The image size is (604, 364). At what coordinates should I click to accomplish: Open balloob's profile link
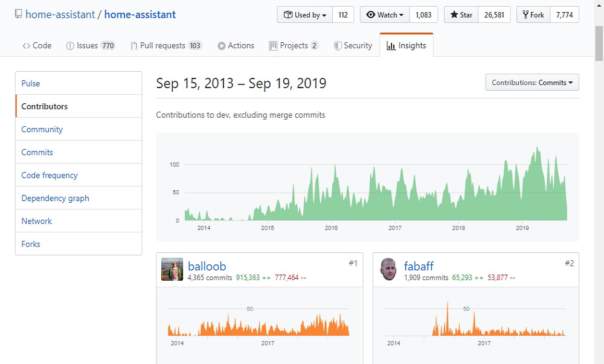click(x=207, y=266)
